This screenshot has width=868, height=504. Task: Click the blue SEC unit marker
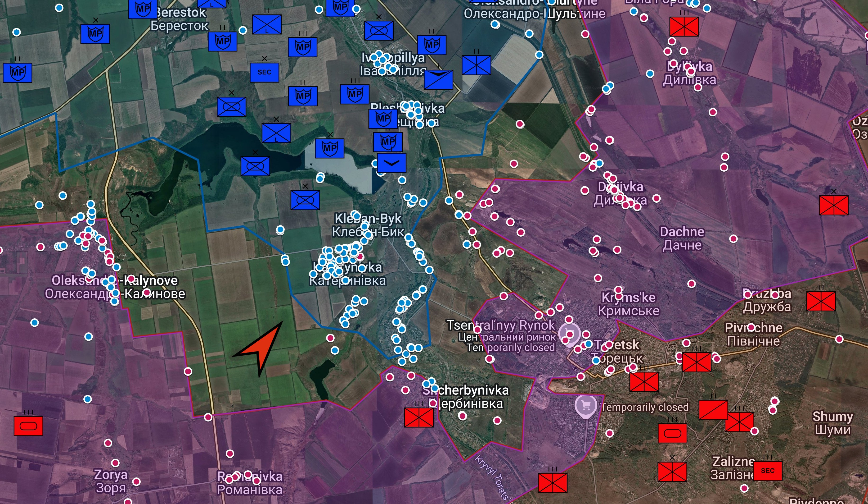[x=264, y=72]
